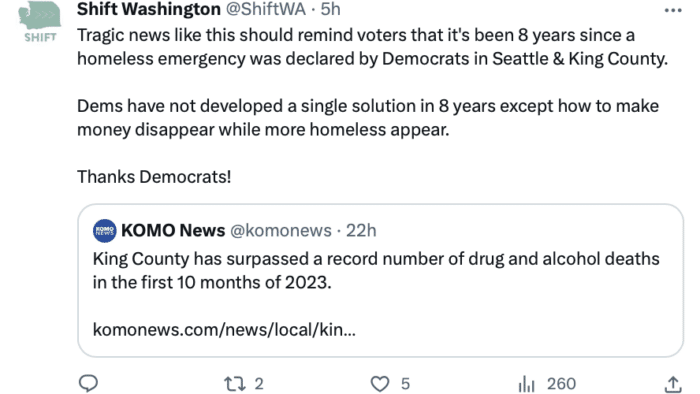
Task: Open the 5h tweet timestamp
Action: [330, 9]
